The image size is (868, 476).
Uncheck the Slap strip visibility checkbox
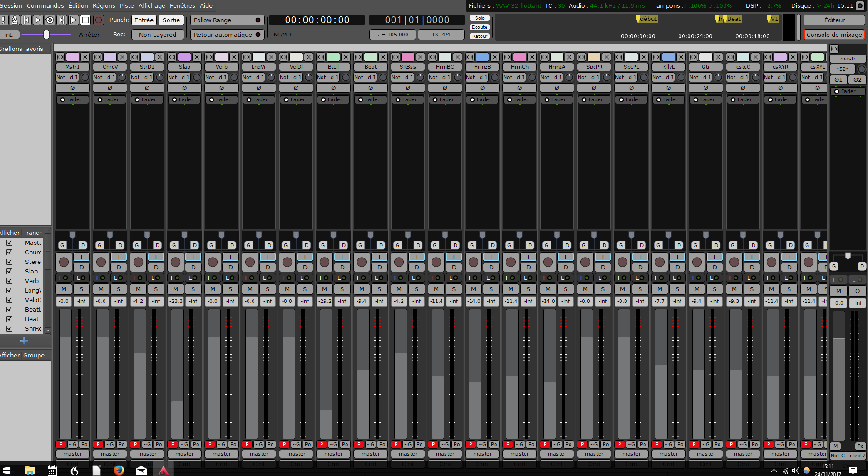[x=9, y=271]
